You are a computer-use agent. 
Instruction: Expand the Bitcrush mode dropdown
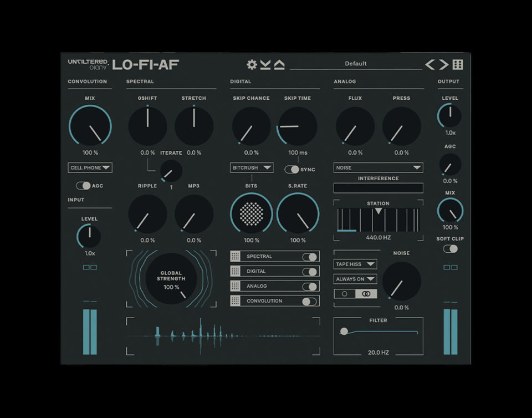pyautogui.click(x=252, y=167)
